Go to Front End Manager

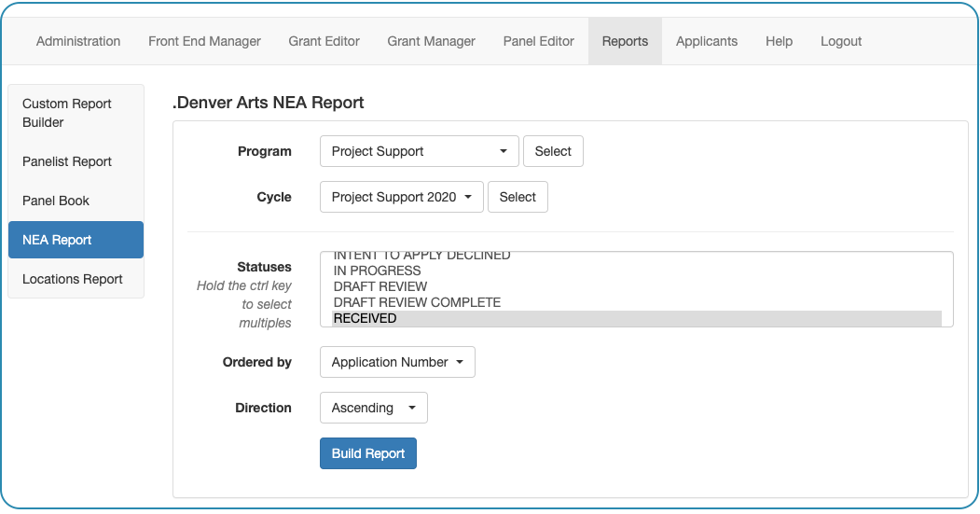coord(204,41)
